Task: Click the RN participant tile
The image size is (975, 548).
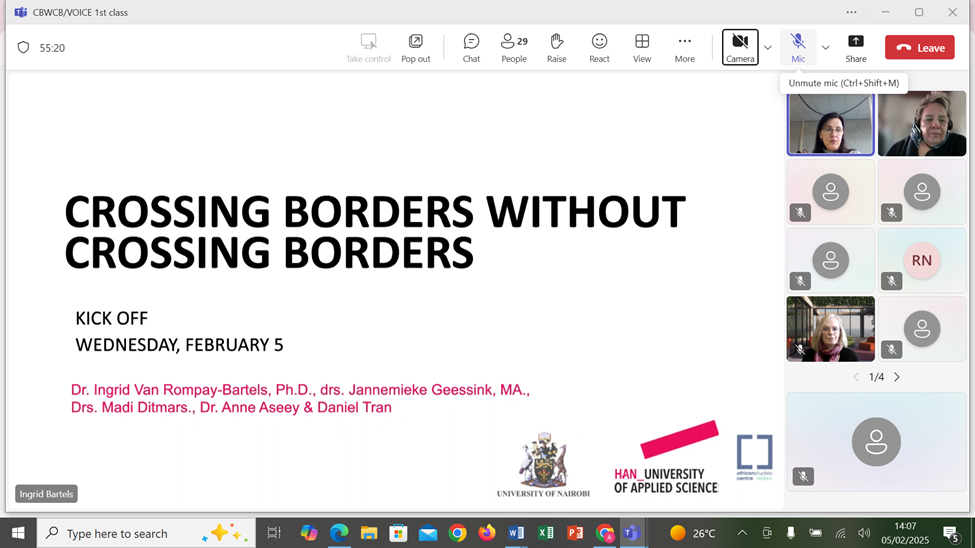Action: coord(921,261)
